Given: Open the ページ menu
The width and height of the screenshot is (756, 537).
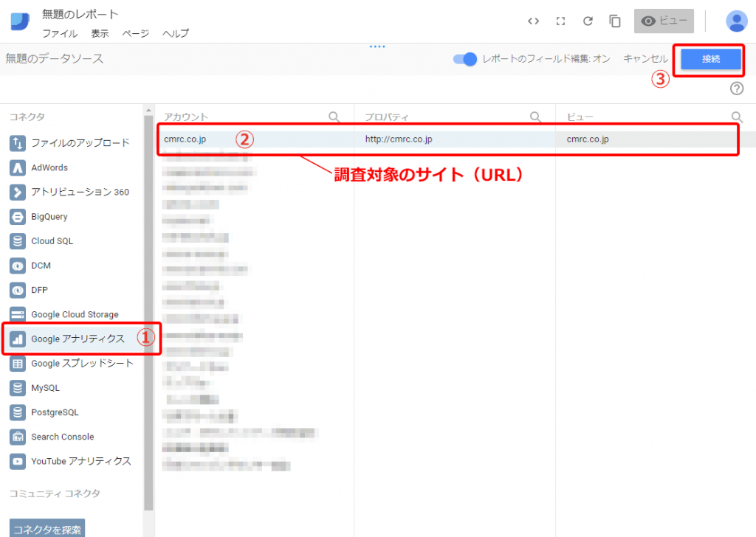Looking at the screenshot, I should 136,34.
